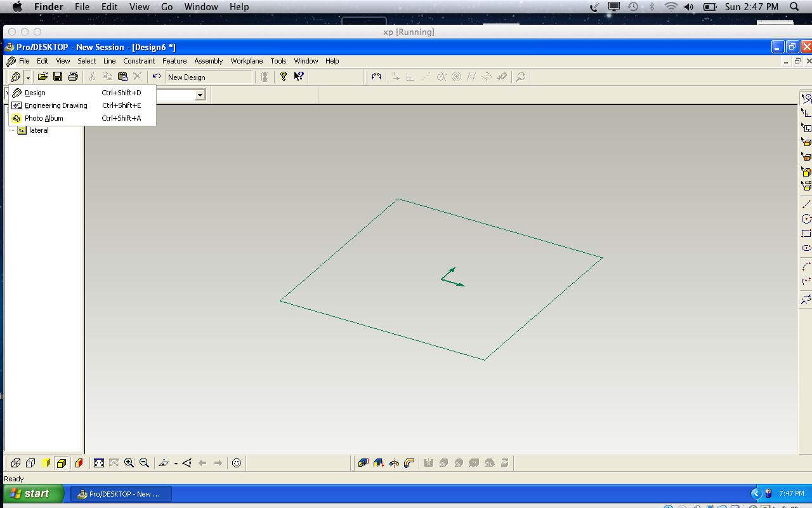Open the view direction dropdown arrow
Viewport: 812px width, 508px height.
[176, 464]
